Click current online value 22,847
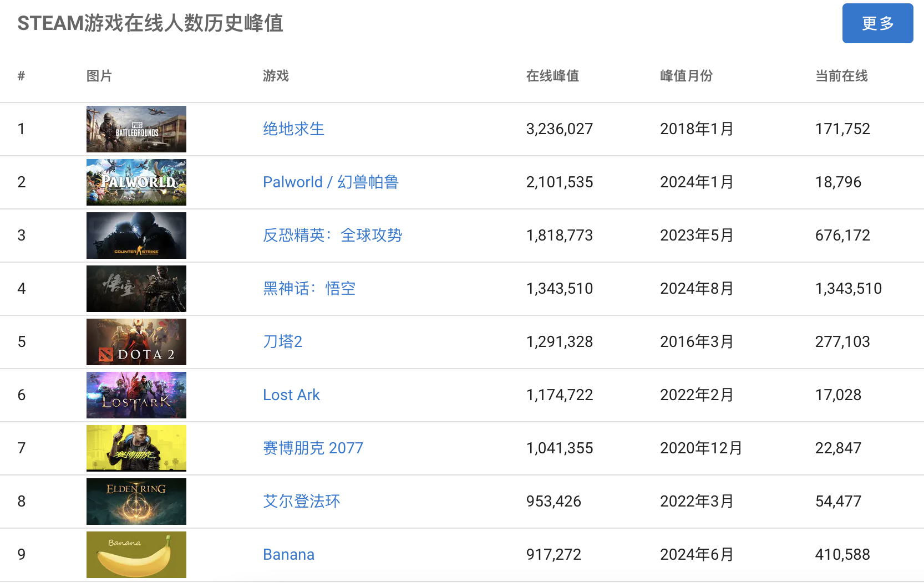Viewport: 924px width, 583px height. 838,448
